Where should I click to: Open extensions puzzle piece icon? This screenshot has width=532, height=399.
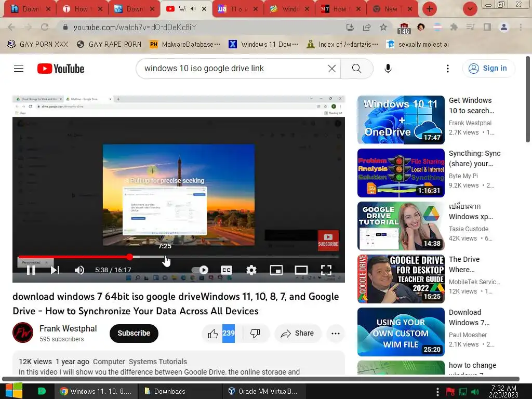tap(454, 27)
